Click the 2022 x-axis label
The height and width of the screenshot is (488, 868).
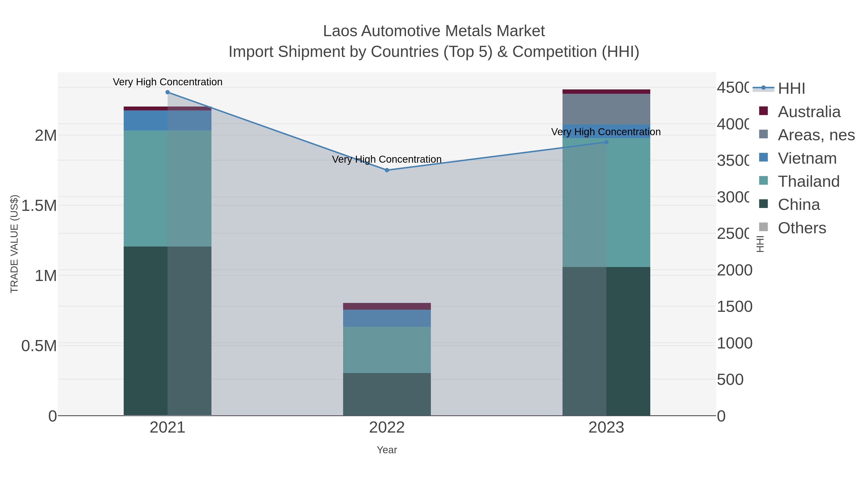coord(387,428)
